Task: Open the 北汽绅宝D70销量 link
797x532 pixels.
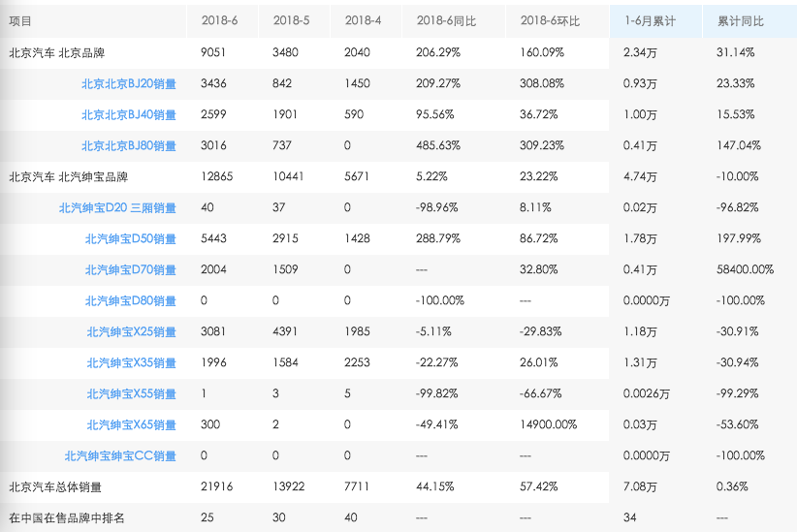Action: (131, 269)
